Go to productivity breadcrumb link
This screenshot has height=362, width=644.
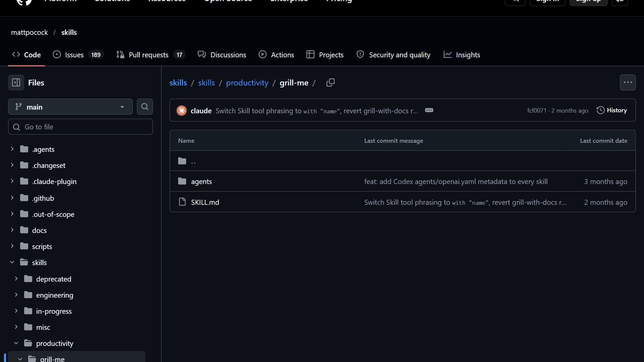pyautogui.click(x=247, y=83)
